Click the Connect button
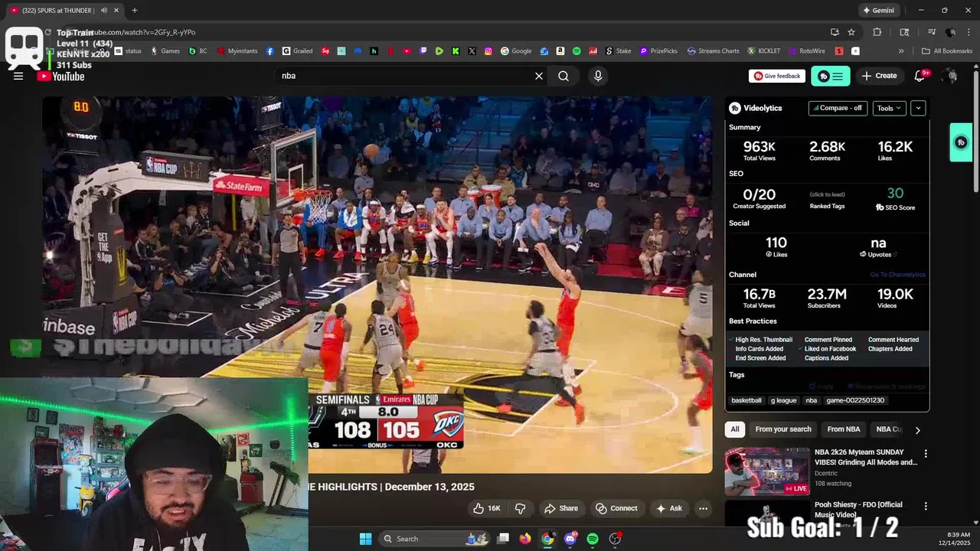This screenshot has width=980, height=551. (x=616, y=508)
